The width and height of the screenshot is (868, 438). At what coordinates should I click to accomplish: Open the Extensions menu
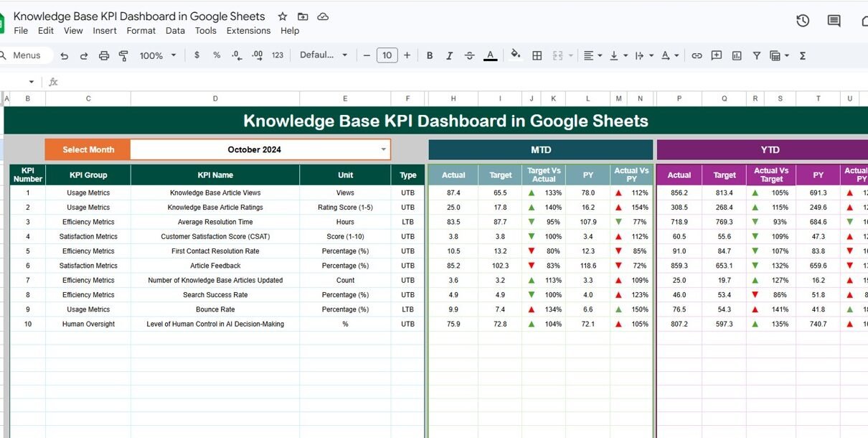pyautogui.click(x=248, y=31)
